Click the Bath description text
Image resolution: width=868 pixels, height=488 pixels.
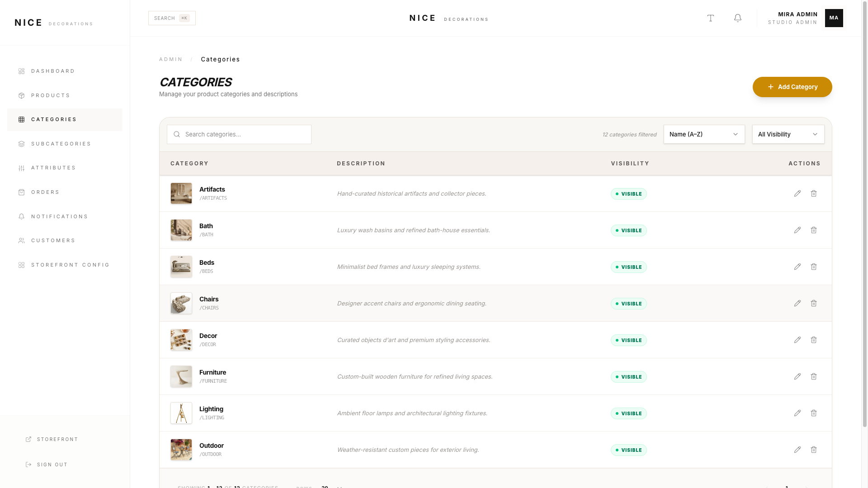tap(414, 230)
